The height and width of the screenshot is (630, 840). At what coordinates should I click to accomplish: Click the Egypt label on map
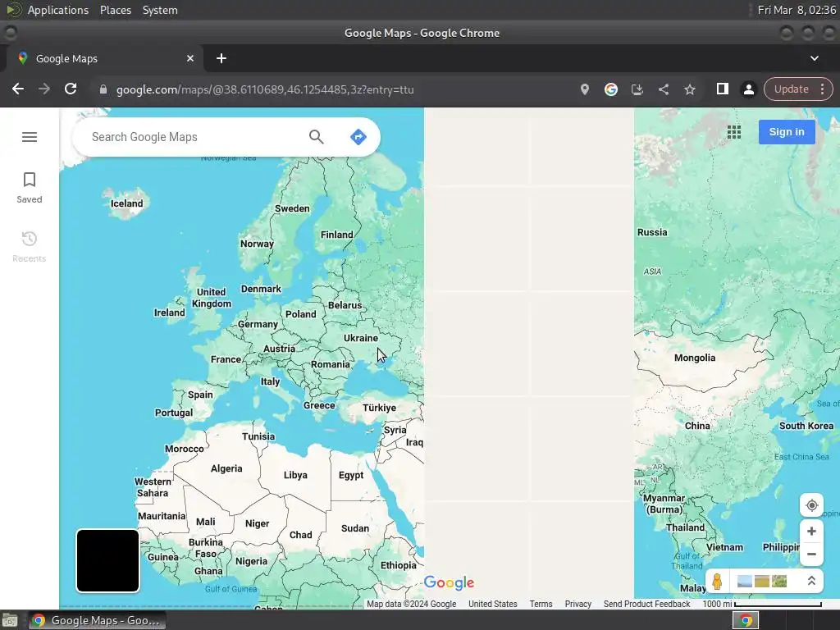[351, 475]
